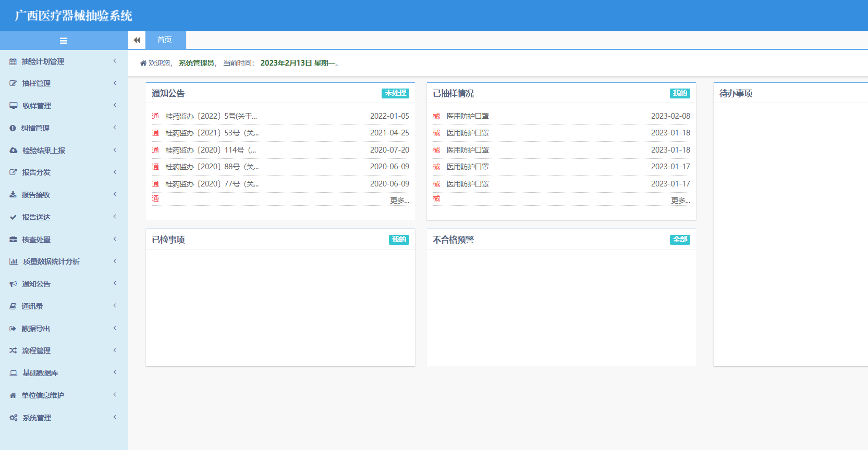Open notice 桂药监办〔2020〕77号

(x=212, y=184)
